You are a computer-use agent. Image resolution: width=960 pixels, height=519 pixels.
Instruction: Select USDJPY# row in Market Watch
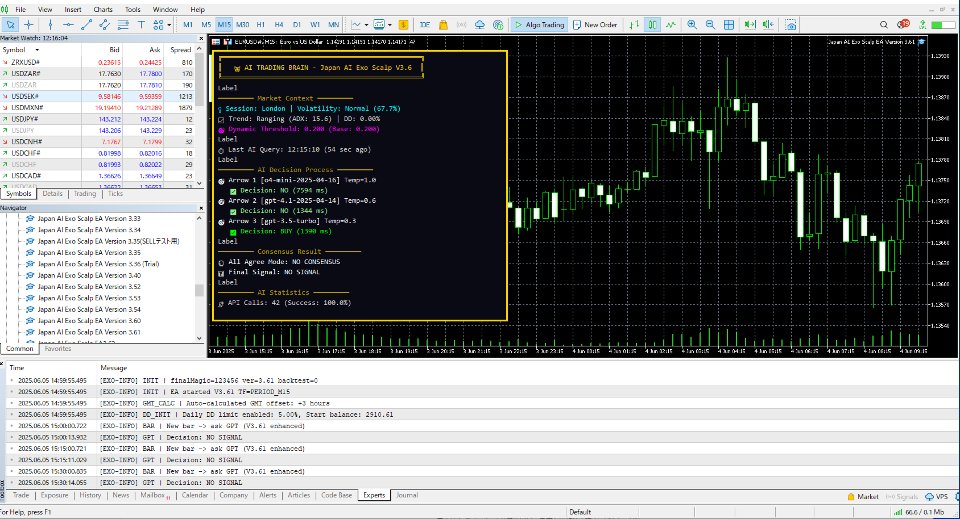tap(97, 119)
